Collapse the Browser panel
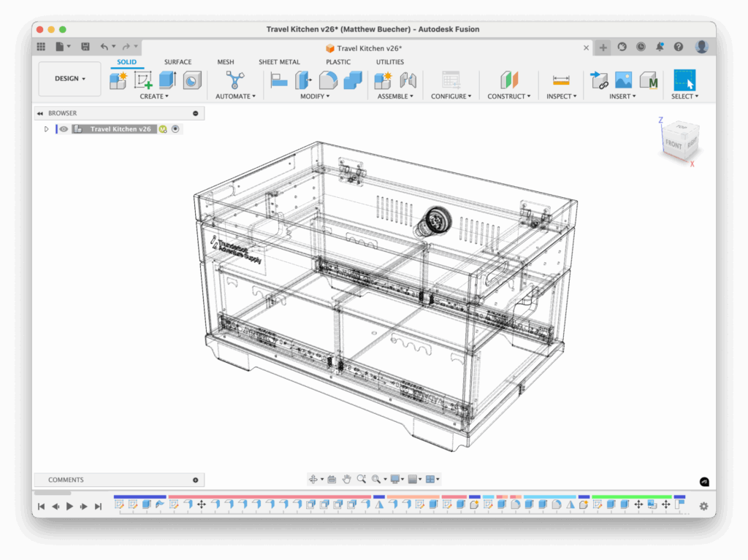 click(x=195, y=113)
